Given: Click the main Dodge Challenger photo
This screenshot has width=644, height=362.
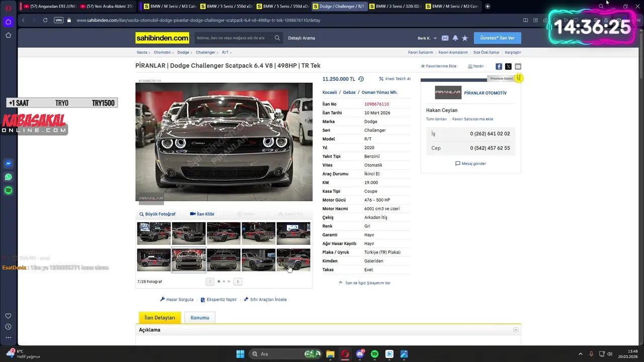Looking at the screenshot, I should coord(224,142).
